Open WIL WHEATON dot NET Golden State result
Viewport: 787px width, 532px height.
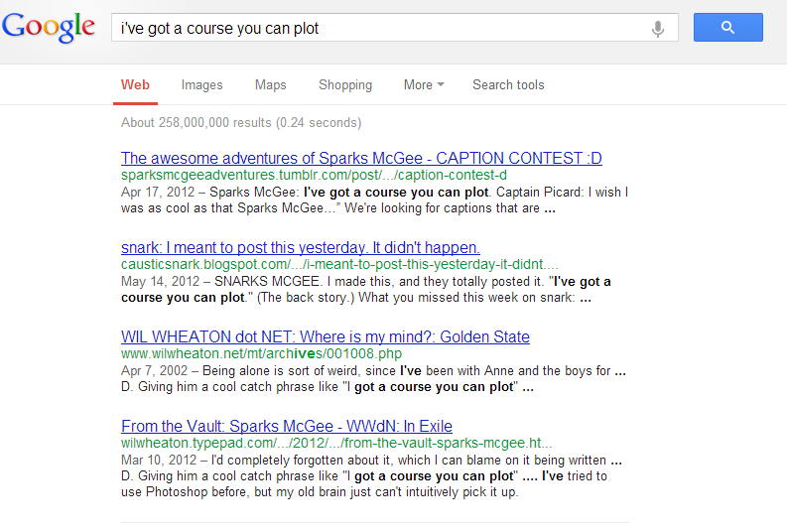click(x=326, y=336)
